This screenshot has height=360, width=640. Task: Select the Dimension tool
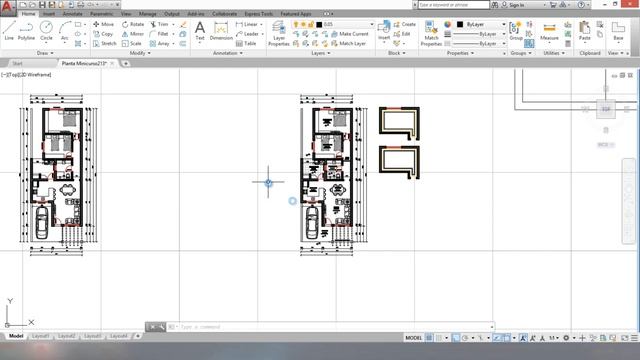[221, 31]
